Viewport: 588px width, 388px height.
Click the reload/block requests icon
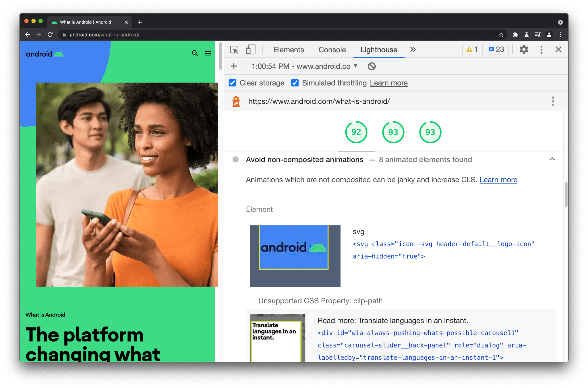(x=371, y=66)
